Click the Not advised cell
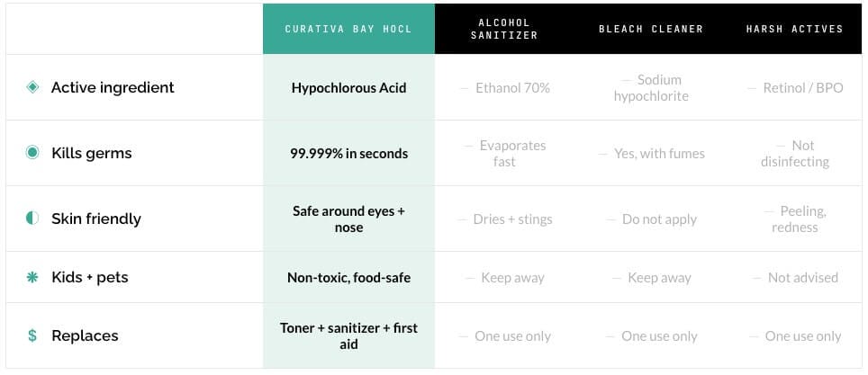Screen dimensions: 868x375 [x=802, y=278]
